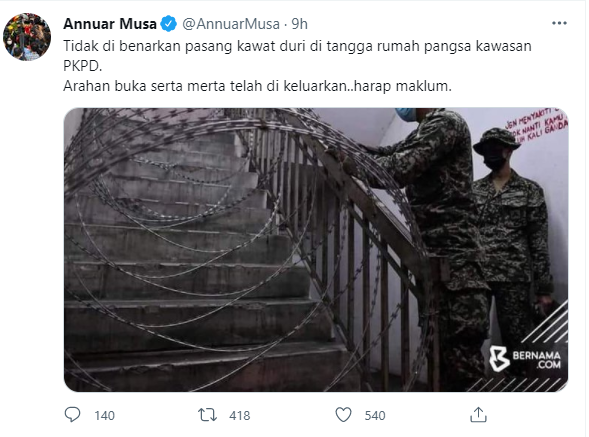Viewport: 589px width, 437px height.
Task: Click the 9h timestamp link
Action: click(x=299, y=24)
